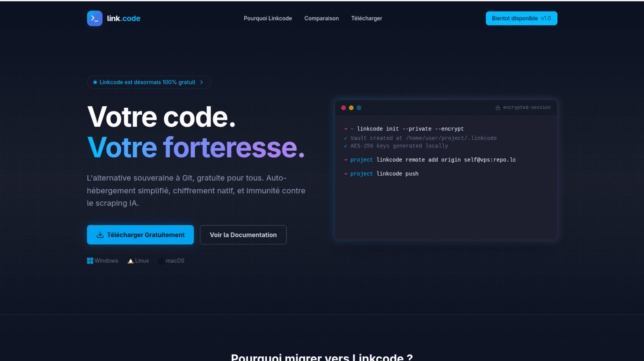Click the 'AES-256 keys generated locally' line
The height and width of the screenshot is (361, 644).
(x=396, y=146)
